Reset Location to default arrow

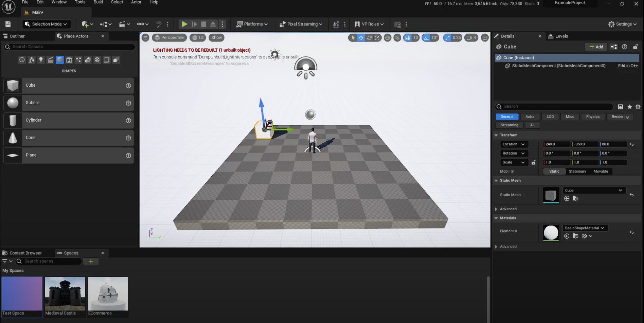tap(631, 144)
